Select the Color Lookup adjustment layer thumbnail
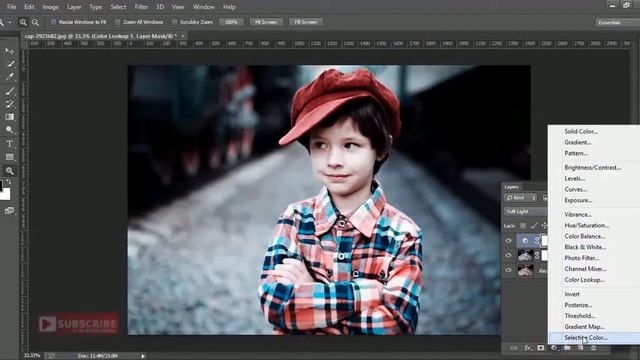 pos(525,241)
